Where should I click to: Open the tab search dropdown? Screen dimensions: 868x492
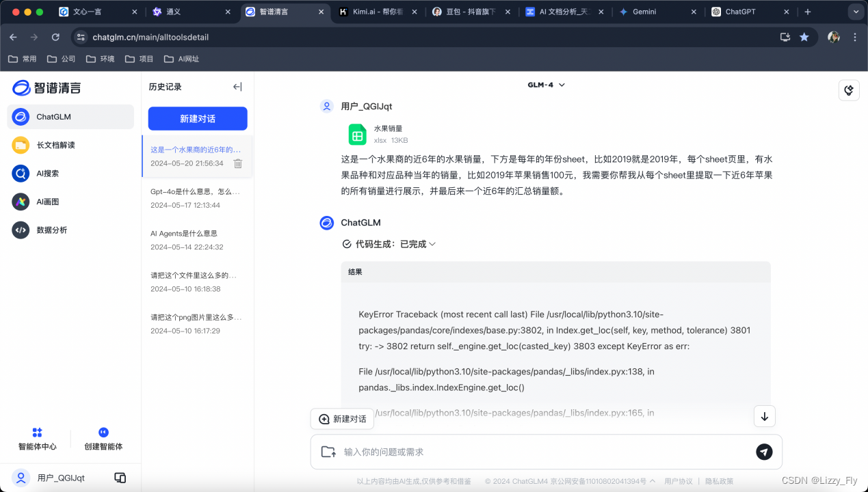tap(854, 12)
